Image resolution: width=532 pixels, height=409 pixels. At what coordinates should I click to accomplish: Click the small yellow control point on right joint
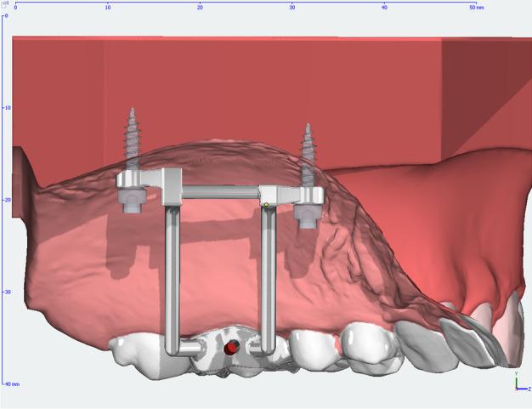pos(266,205)
